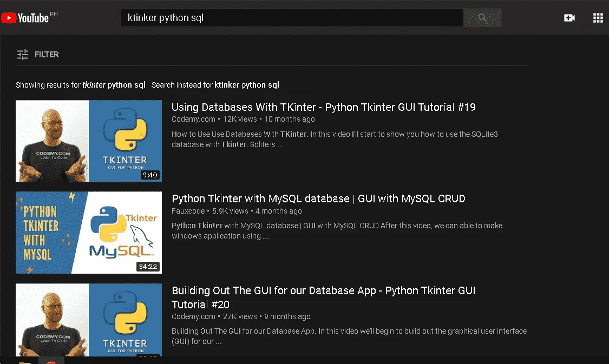
Task: Open the Python Tkinter with MySQL thumbnail
Action: (89, 233)
